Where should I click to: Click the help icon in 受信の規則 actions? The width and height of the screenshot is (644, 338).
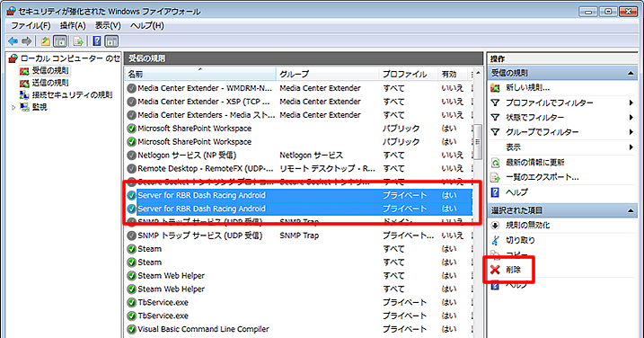(x=495, y=192)
